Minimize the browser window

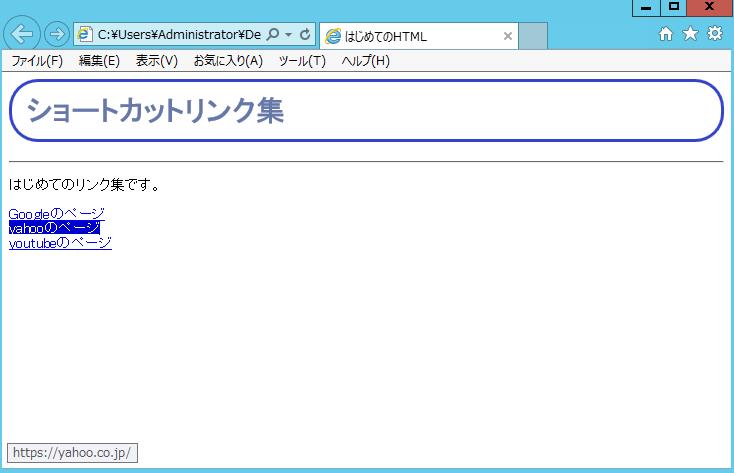646,7
